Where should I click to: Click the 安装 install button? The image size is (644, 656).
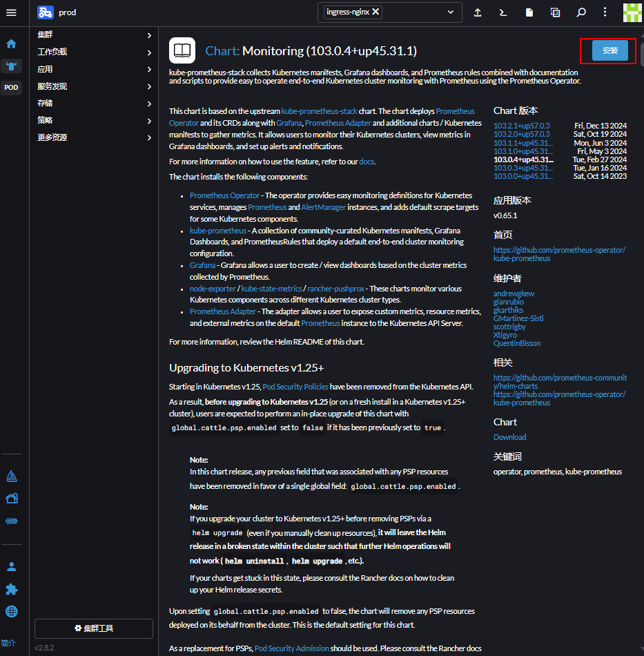[x=609, y=50]
